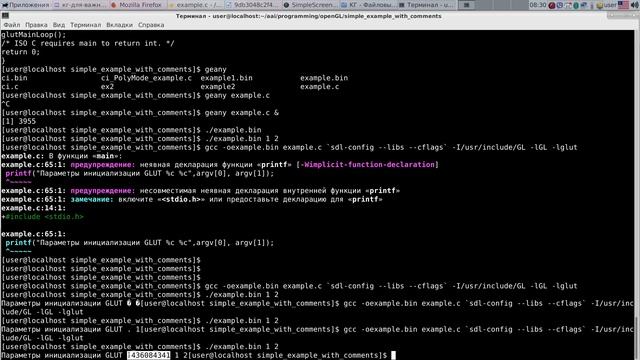Click the -Wimplicit-function-declaration warning flag
This screenshot has height=360, width=640.
(367, 164)
